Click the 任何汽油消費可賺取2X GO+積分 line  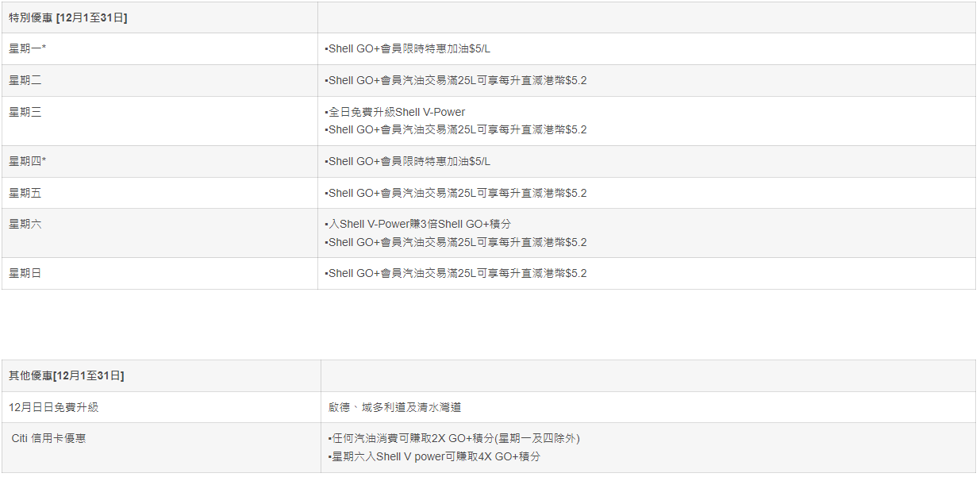click(x=454, y=438)
